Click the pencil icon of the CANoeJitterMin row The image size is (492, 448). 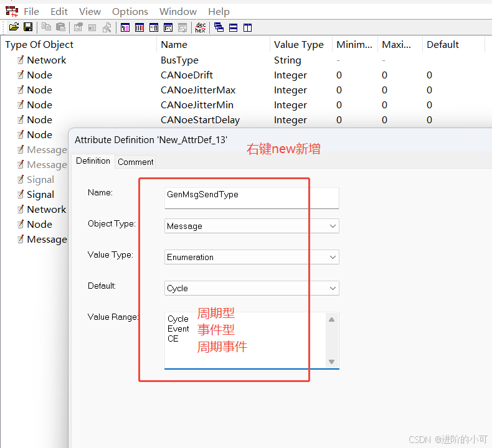click(21, 105)
